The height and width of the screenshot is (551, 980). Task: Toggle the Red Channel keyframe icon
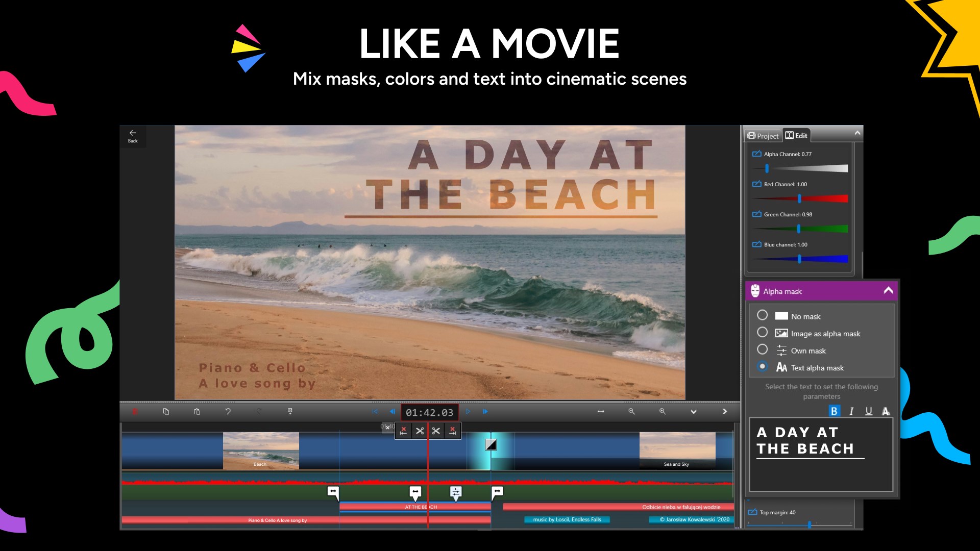click(756, 184)
